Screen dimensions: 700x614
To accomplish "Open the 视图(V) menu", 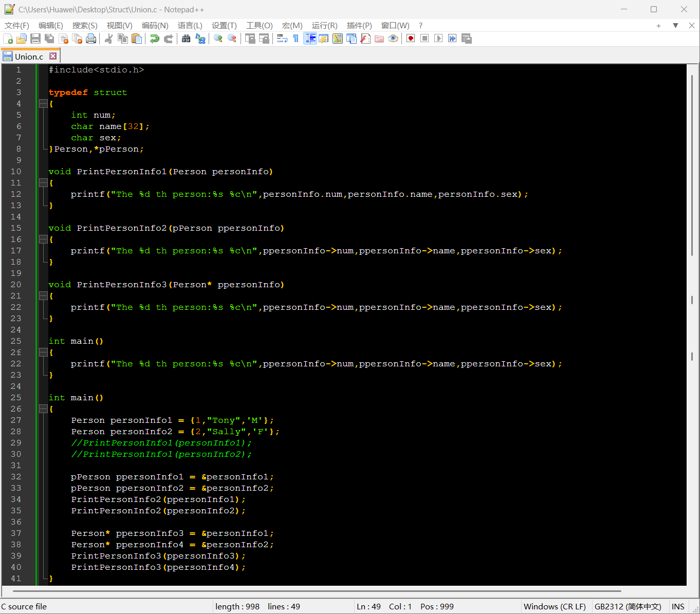I will 120,26.
